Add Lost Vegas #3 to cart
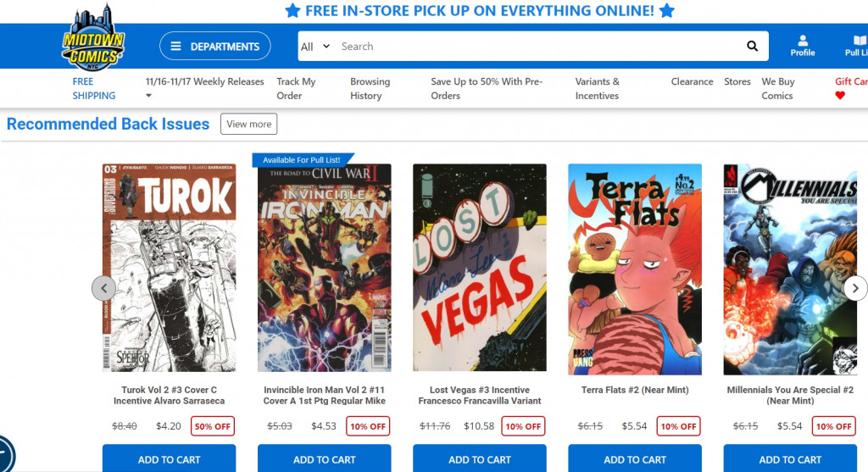 (x=480, y=458)
